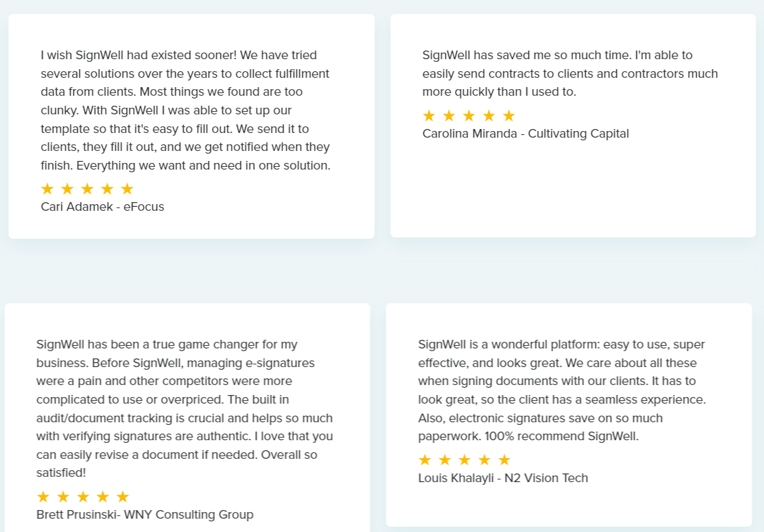Click Brett Prusinski - WNY Consulting Group attribution

point(145,515)
